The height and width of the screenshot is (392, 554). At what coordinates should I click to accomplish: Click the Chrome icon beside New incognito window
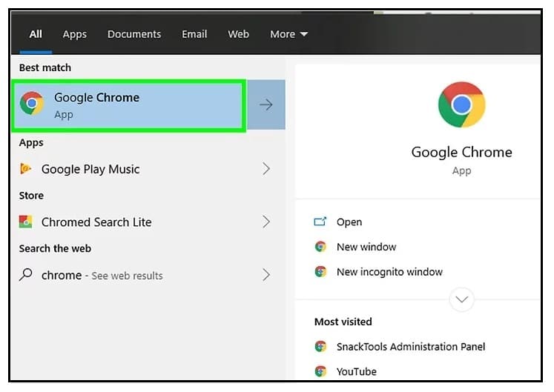tap(320, 271)
